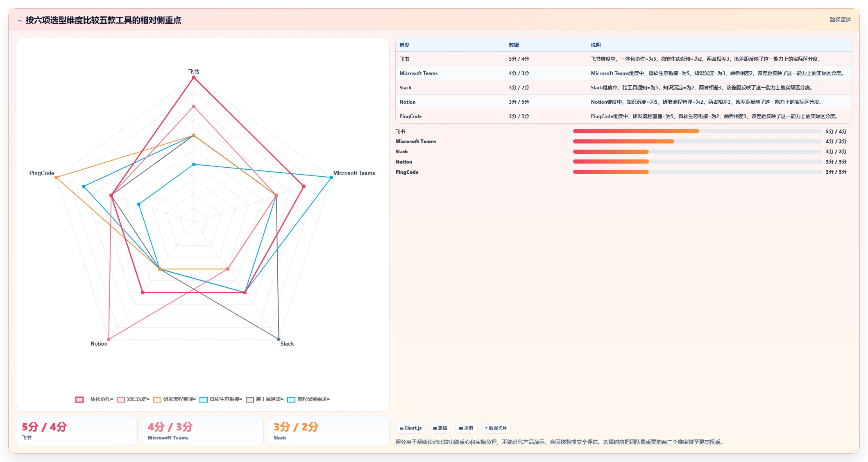Click the 3分 / 2分 value in the table
Image resolution: width=868 pixels, height=462 pixels.
[x=519, y=88]
